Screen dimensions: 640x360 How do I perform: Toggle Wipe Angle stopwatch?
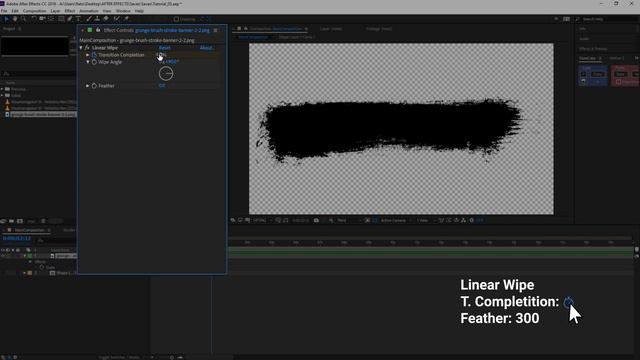pyautogui.click(x=94, y=62)
